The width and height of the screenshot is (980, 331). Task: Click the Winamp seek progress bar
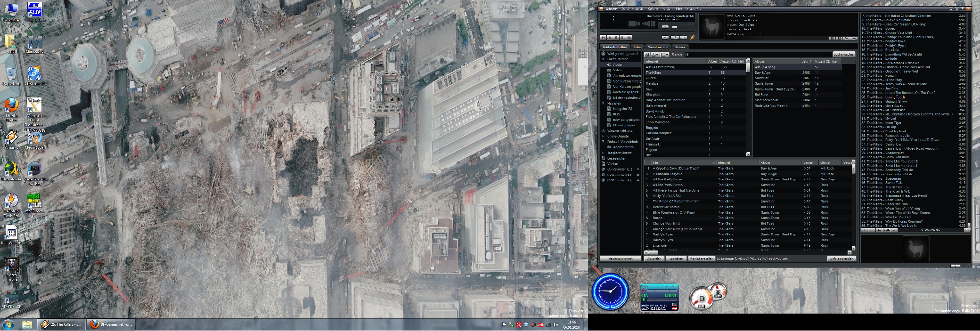(647, 32)
